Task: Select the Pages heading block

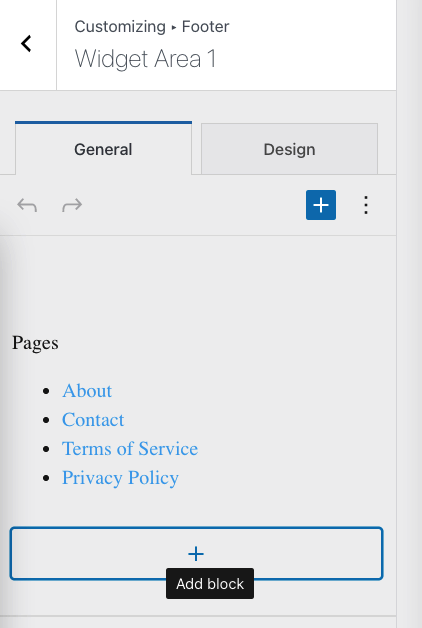Action: [35, 343]
